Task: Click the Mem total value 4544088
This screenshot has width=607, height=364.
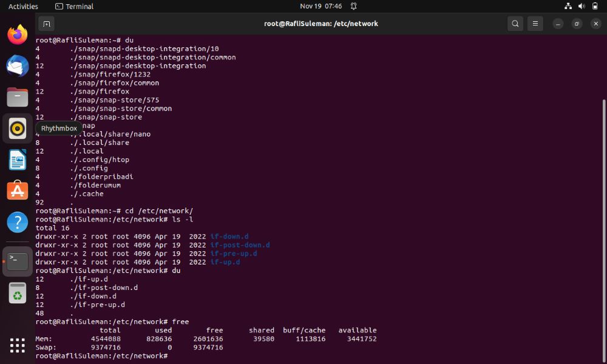Action: [x=106, y=339]
